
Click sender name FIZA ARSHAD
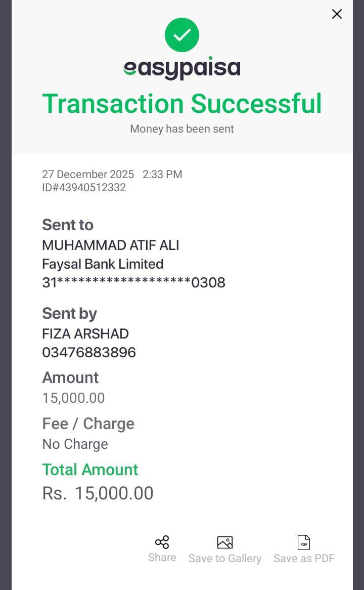pyautogui.click(x=85, y=334)
